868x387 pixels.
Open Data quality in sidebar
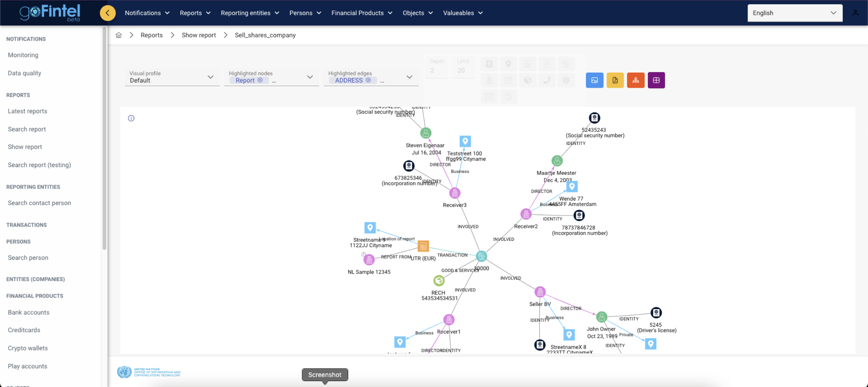[x=25, y=73]
